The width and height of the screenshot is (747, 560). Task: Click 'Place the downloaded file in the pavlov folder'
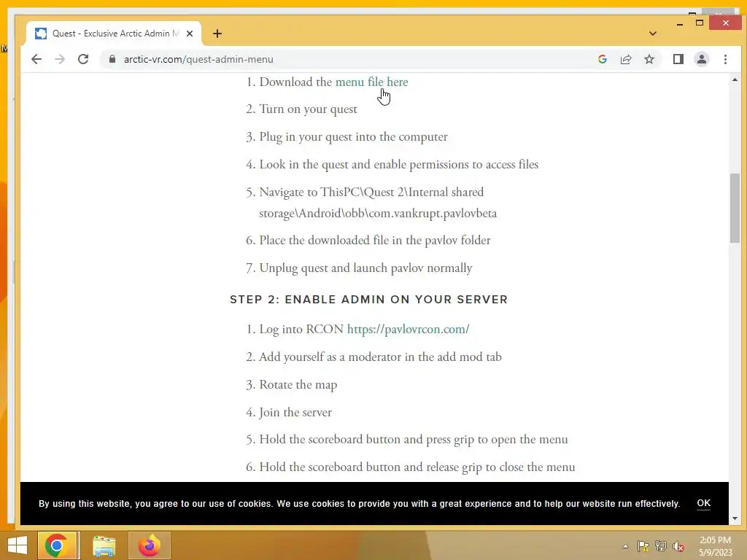374,240
